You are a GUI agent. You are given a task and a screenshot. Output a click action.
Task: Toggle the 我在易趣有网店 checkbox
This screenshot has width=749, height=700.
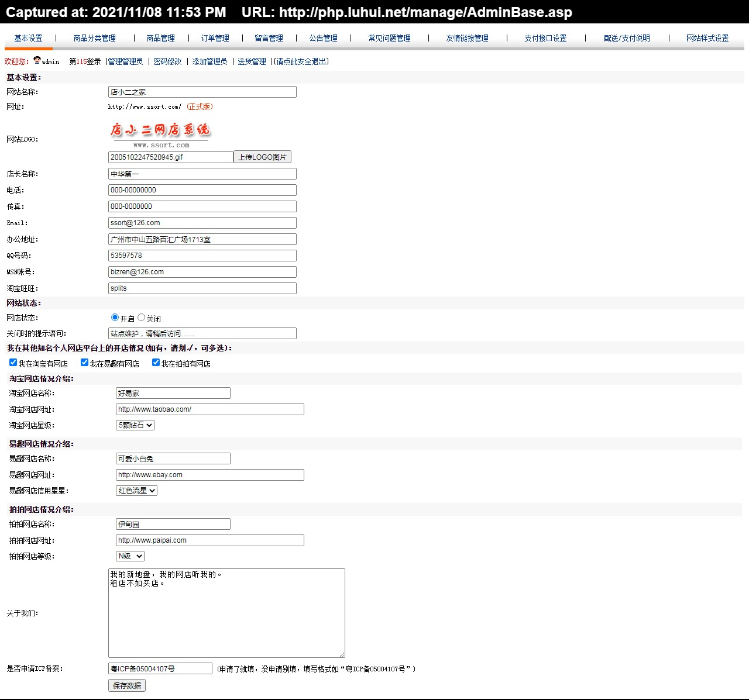coord(84,363)
